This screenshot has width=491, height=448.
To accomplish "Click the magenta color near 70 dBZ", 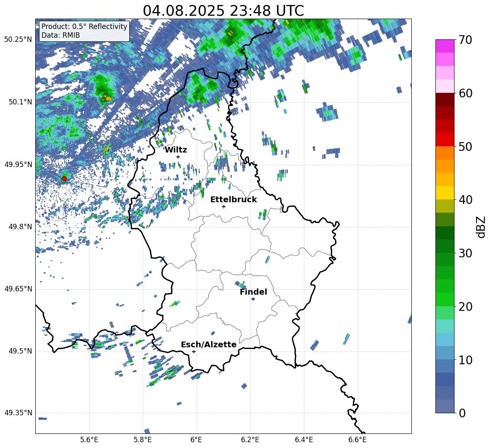I will tap(445, 46).
